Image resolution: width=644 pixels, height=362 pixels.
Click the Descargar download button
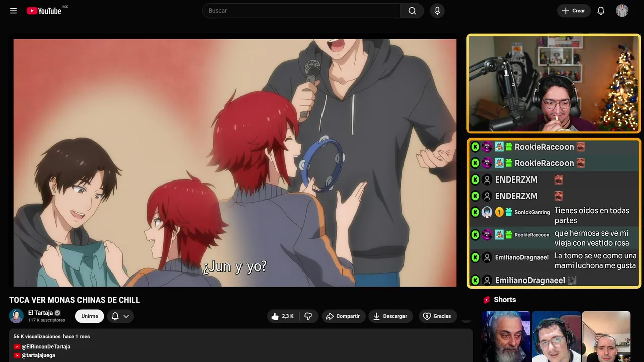390,316
